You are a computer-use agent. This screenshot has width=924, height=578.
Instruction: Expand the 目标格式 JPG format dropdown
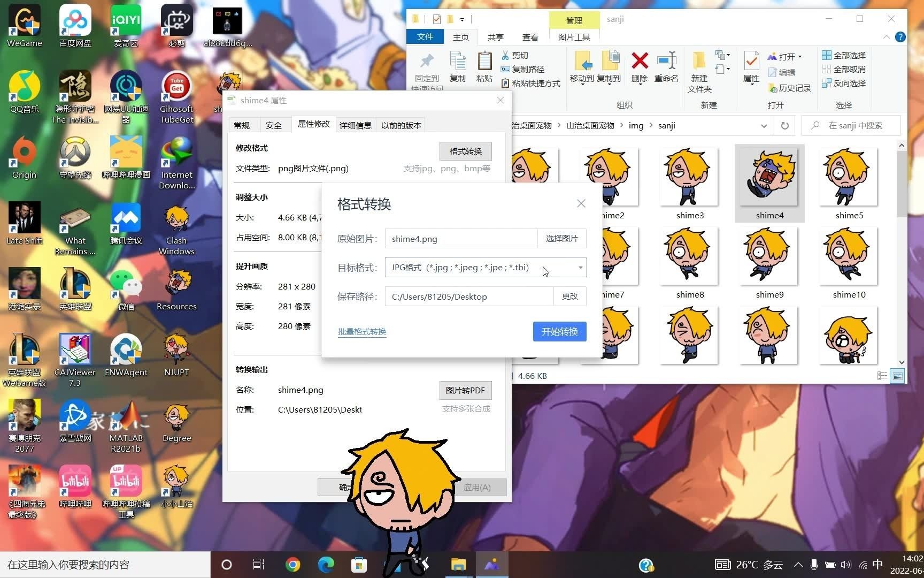(x=580, y=268)
